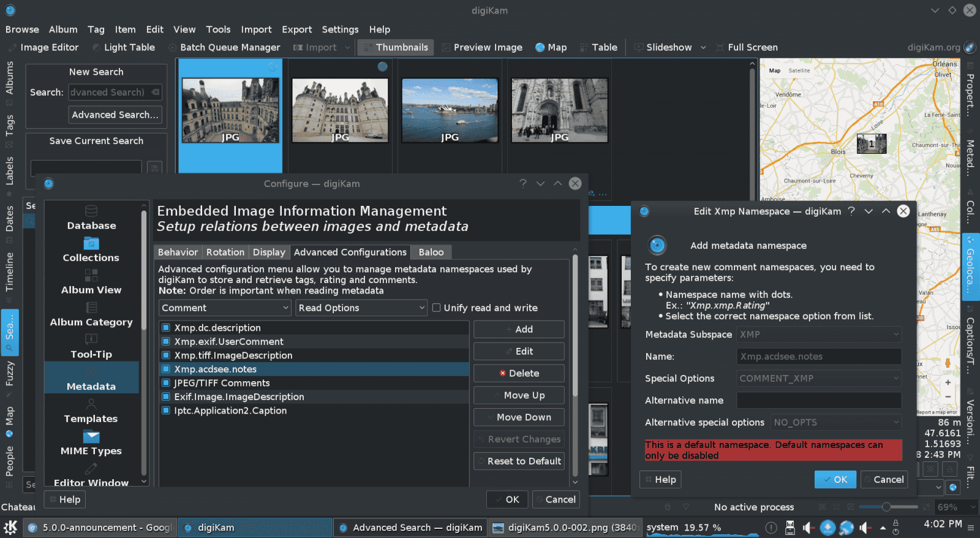Click the Advanced Search... button
Screen dimensions: 980x538
[x=115, y=115]
